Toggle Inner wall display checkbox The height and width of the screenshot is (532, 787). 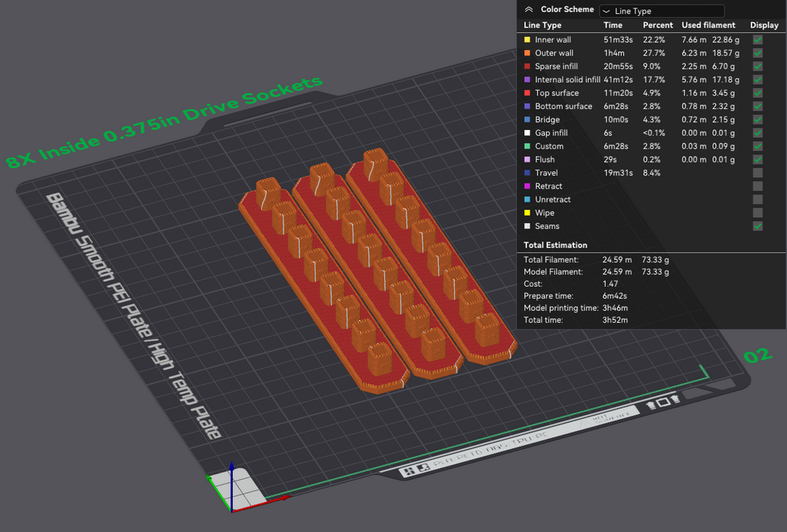757,40
